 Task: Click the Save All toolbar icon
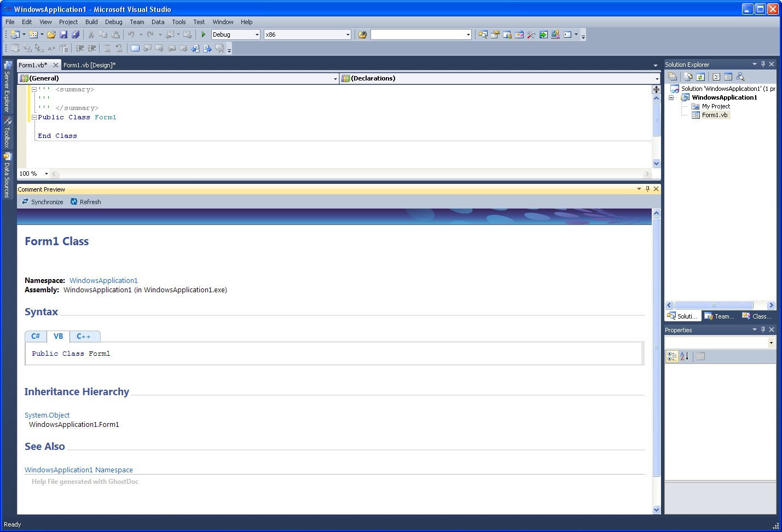(x=76, y=34)
